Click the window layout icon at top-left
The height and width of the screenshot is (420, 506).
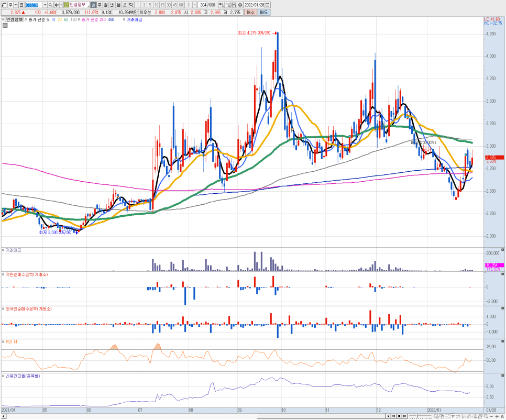click(x=4, y=5)
